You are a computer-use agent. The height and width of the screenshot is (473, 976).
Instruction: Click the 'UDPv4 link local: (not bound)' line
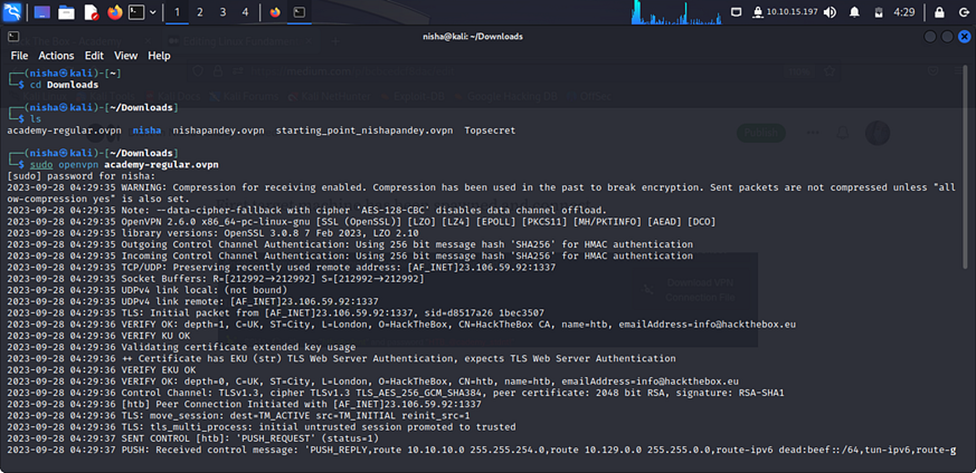(148, 290)
